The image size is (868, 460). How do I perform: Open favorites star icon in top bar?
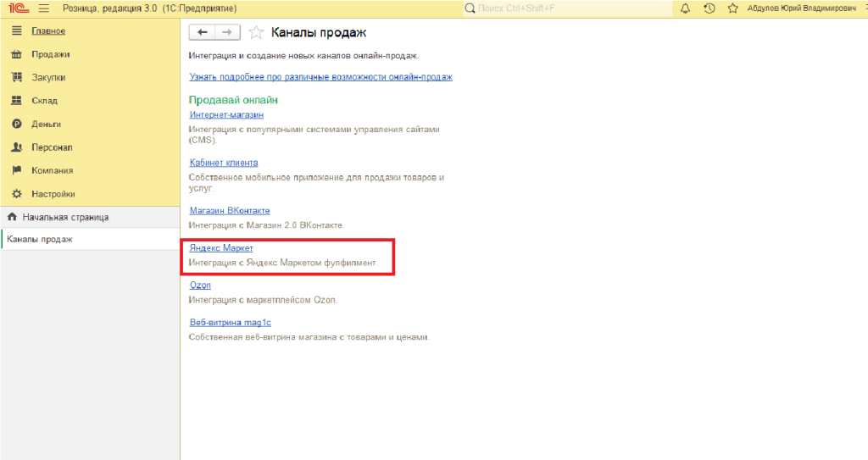733,8
